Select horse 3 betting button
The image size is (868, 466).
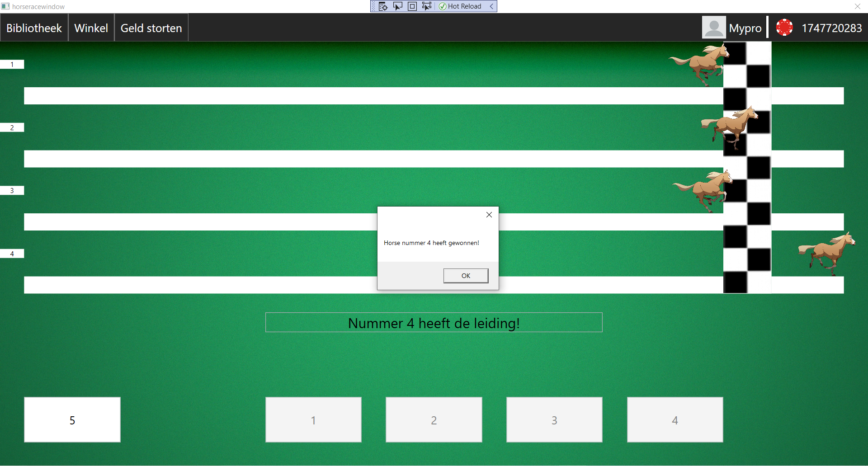coord(554,420)
